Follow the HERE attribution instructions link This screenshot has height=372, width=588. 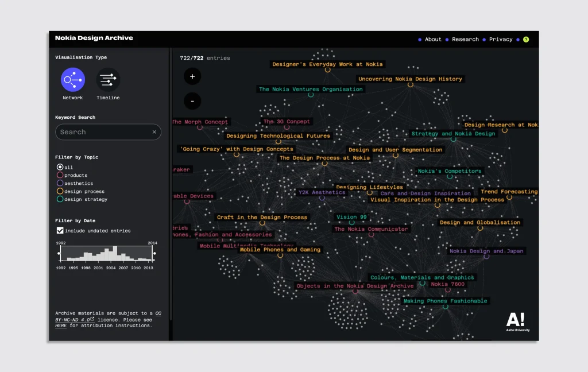tap(61, 325)
